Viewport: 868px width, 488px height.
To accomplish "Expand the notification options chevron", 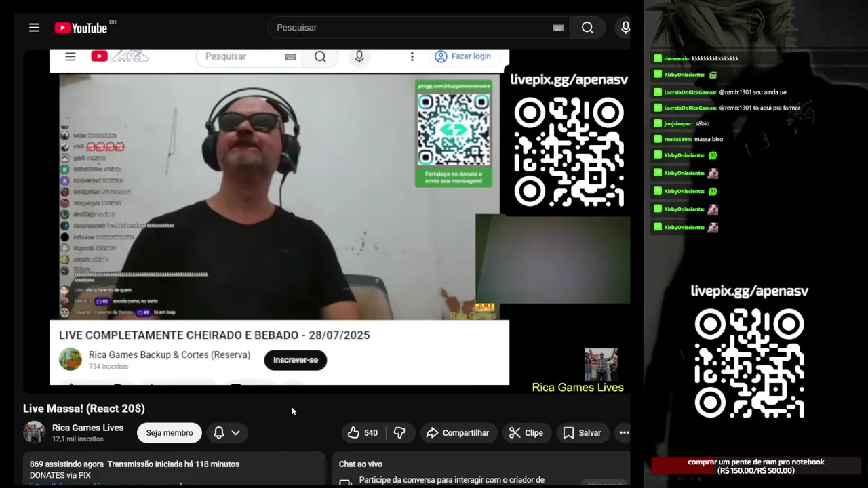I will tap(235, 432).
